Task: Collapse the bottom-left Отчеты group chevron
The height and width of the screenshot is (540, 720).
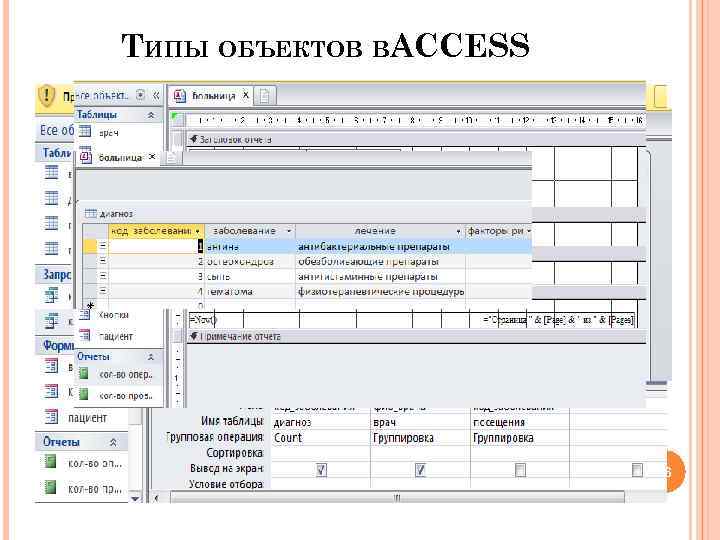Action: pos(113,442)
